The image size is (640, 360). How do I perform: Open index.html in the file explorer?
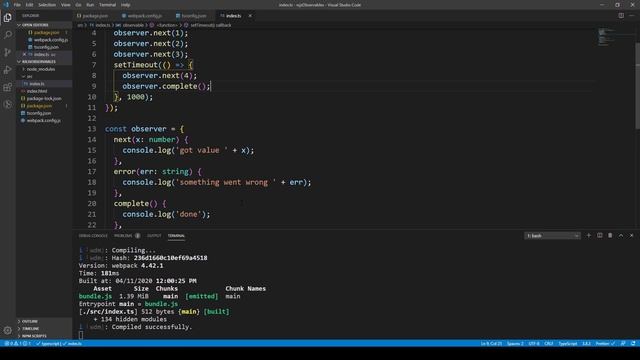tap(44, 91)
